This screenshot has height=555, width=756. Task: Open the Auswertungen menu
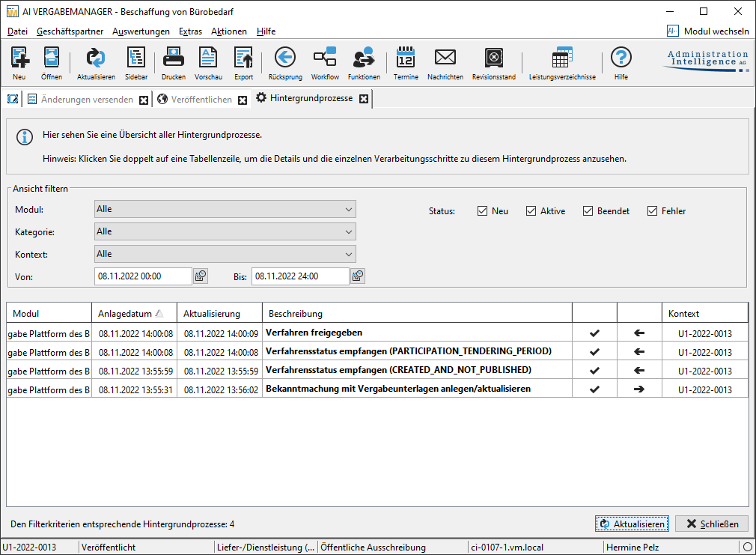click(141, 31)
